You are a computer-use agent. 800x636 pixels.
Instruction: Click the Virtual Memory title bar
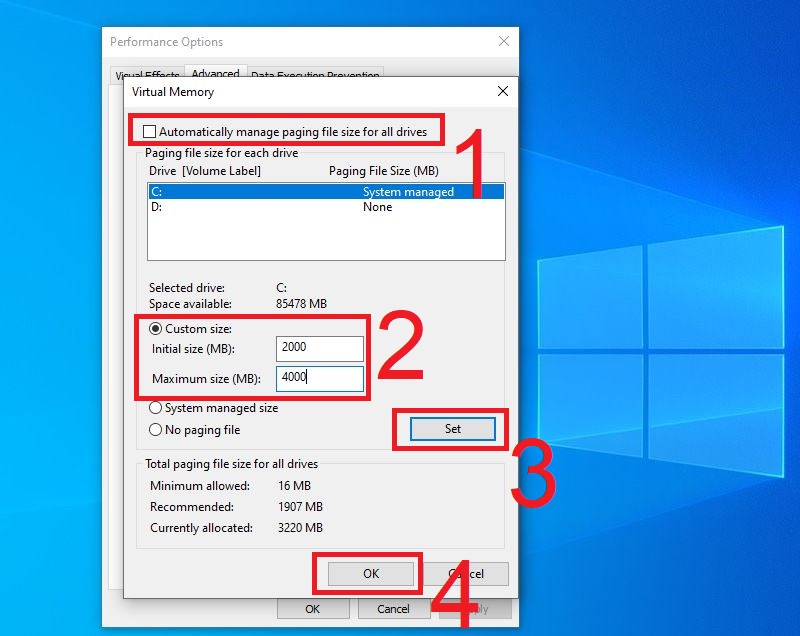click(300, 92)
